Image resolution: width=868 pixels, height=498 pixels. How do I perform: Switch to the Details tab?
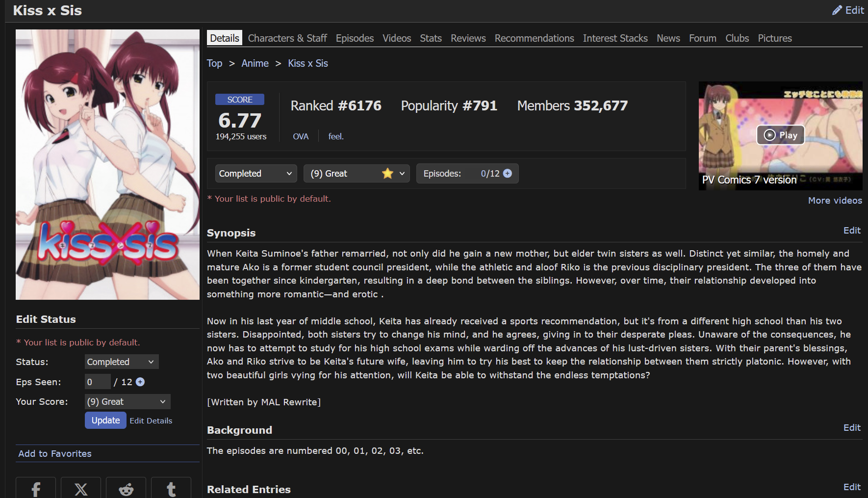pos(225,38)
